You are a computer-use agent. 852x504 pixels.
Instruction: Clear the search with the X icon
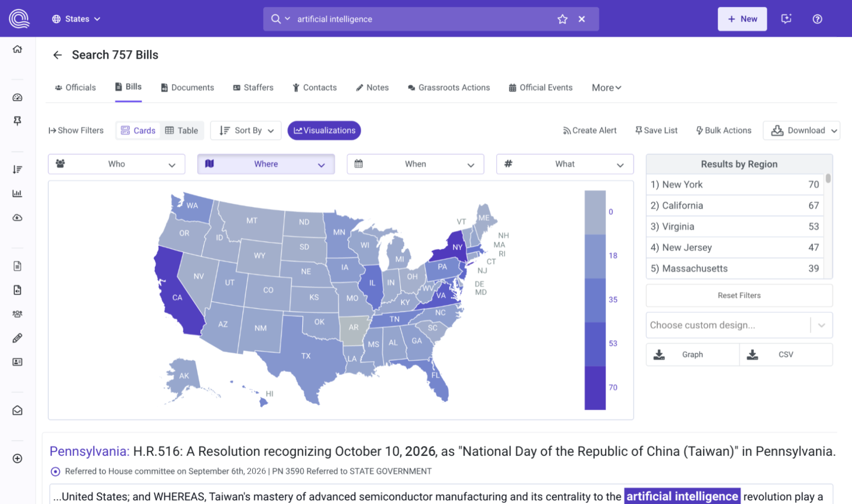click(x=582, y=19)
